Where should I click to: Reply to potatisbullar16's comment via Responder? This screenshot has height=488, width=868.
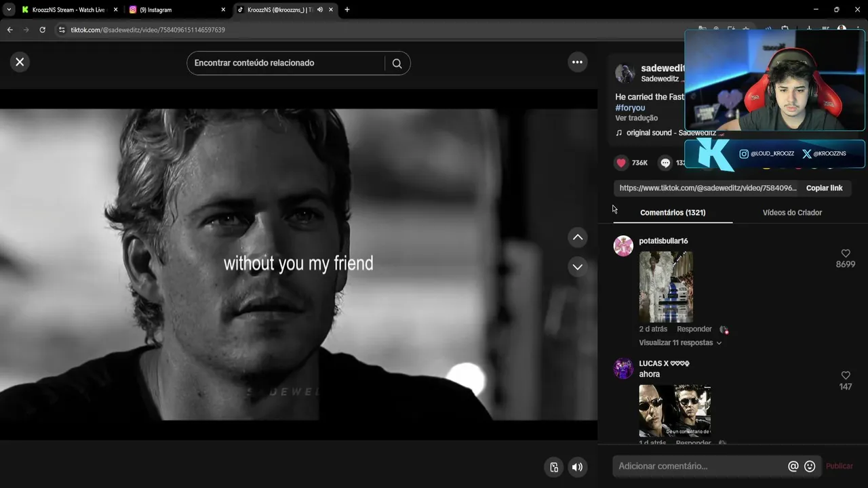pos(694,329)
